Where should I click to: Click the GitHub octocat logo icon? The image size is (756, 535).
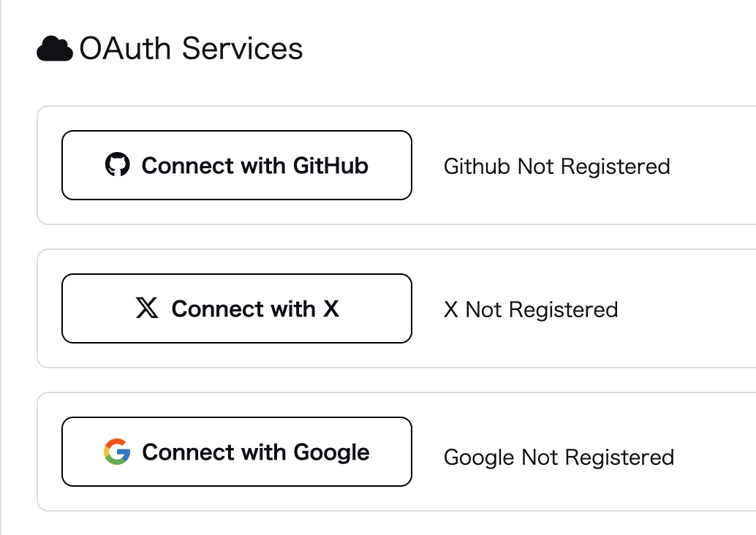click(x=117, y=165)
